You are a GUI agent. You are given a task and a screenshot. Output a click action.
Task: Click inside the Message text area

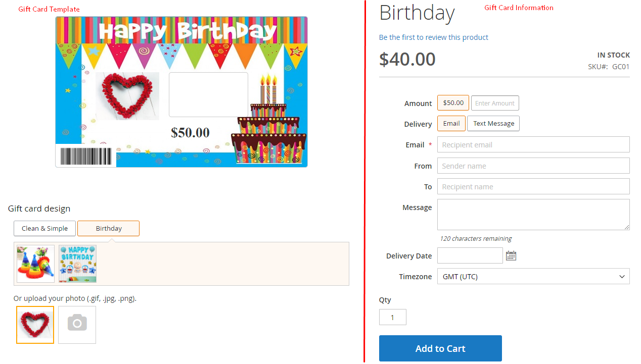533,215
